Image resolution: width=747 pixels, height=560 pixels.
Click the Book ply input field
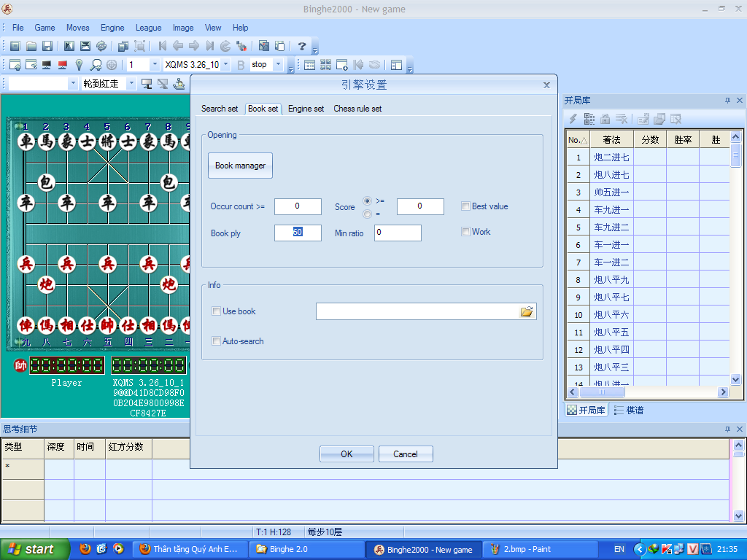pos(298,233)
